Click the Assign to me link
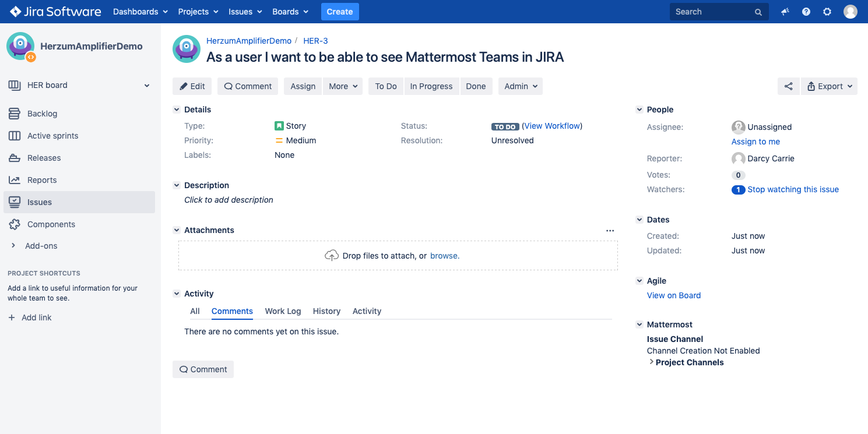 (x=755, y=142)
